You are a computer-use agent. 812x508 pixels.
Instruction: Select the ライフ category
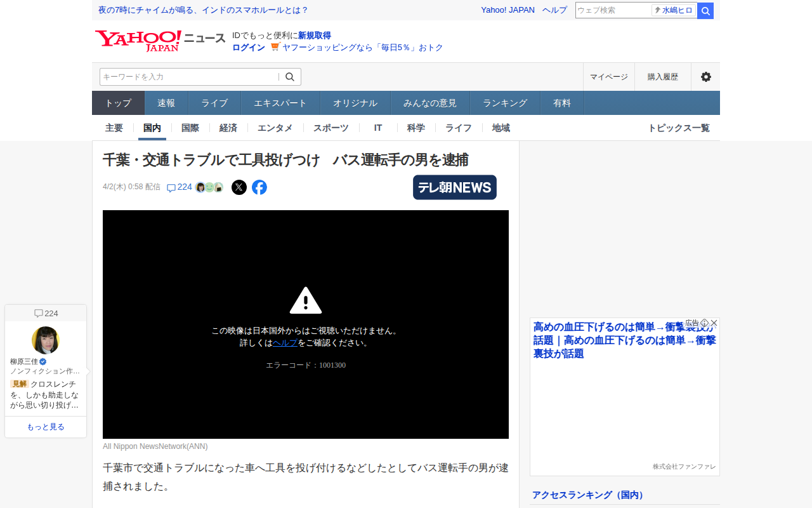[x=459, y=128]
